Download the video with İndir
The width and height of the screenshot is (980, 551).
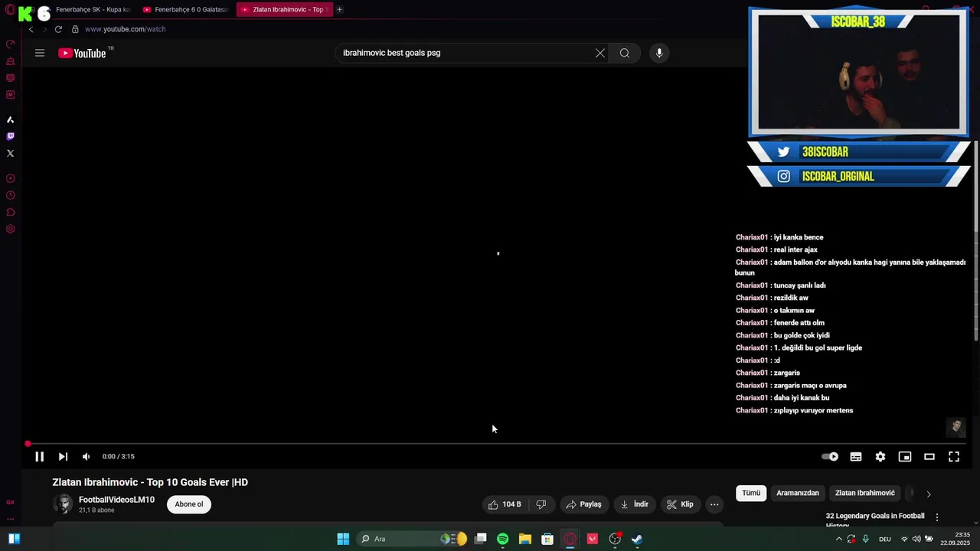(x=634, y=504)
